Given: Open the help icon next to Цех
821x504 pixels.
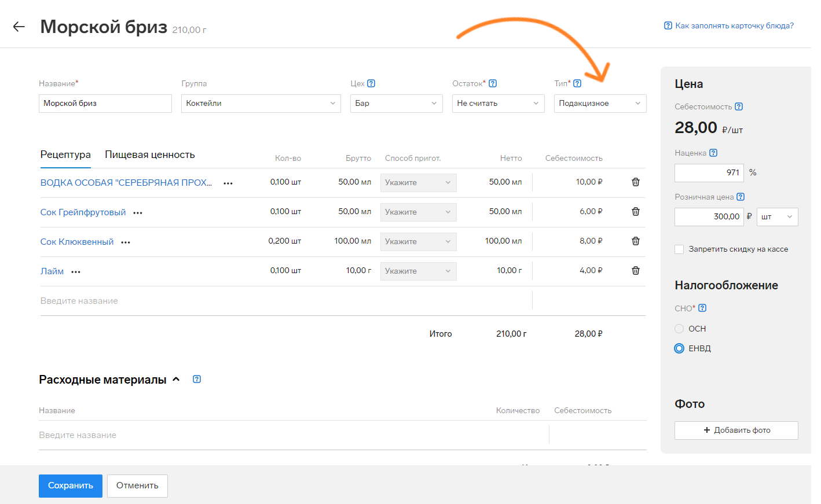Looking at the screenshot, I should tap(371, 83).
